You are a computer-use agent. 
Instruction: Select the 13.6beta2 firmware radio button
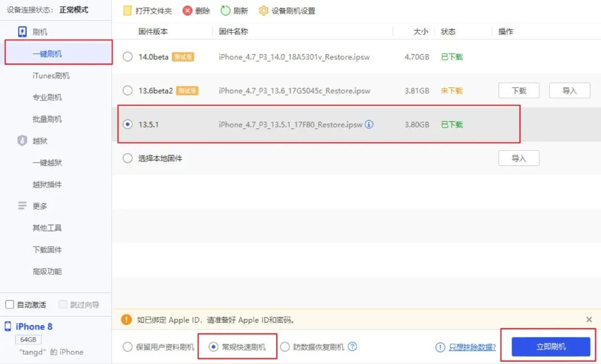[127, 90]
